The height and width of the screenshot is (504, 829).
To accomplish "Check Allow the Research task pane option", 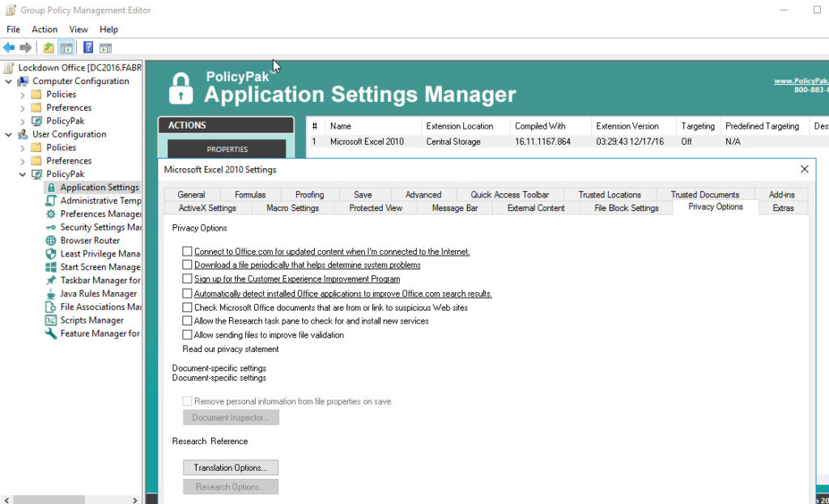I will (x=187, y=320).
